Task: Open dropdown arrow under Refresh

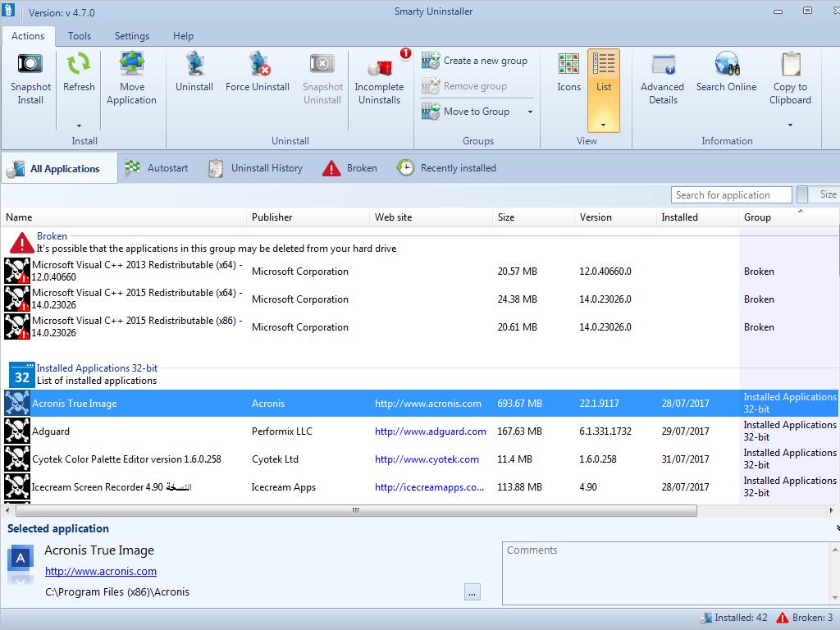Action: tap(79, 126)
